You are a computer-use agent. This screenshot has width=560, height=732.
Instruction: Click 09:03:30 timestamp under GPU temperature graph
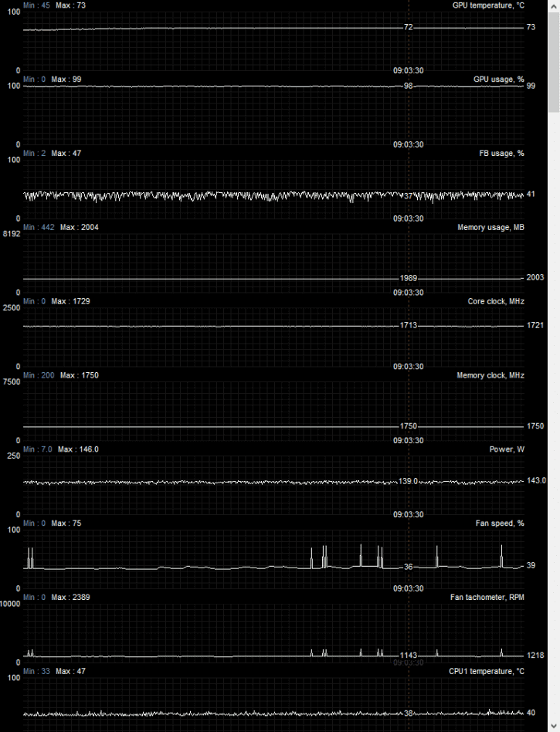pos(408,71)
